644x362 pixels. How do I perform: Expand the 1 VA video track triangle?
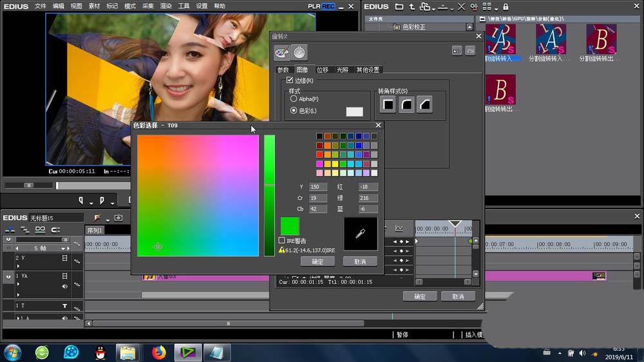click(18, 284)
